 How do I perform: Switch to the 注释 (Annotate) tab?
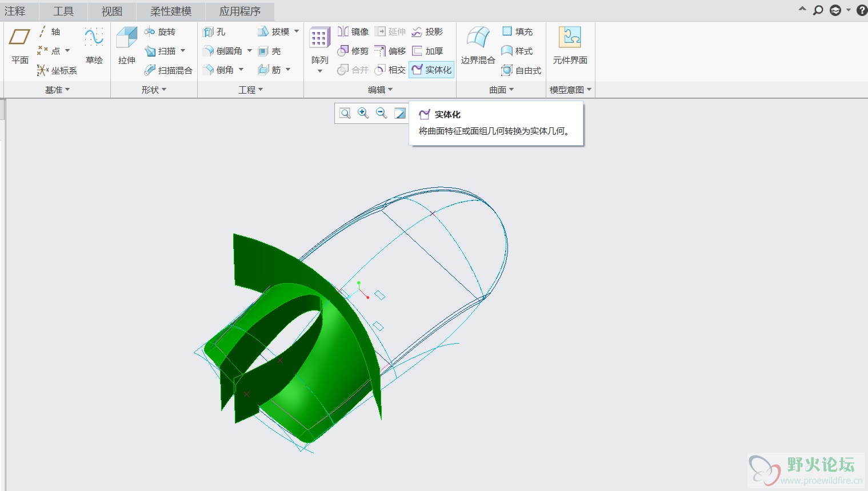point(15,11)
